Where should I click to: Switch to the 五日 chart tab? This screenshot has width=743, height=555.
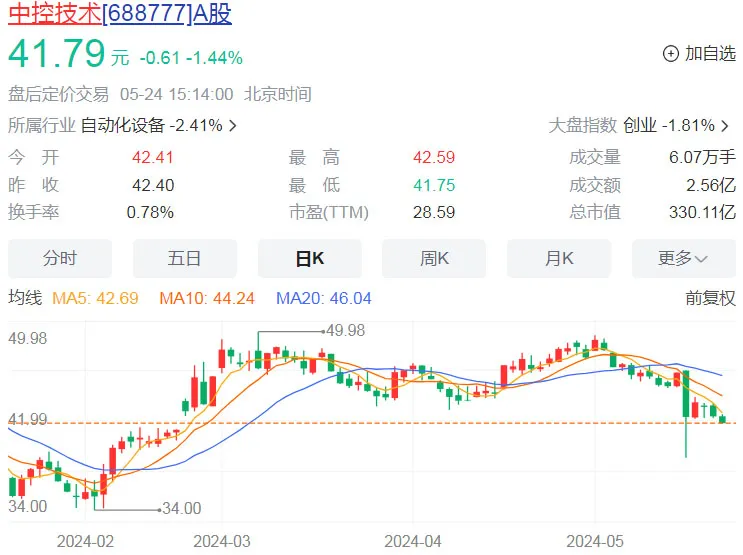185,259
